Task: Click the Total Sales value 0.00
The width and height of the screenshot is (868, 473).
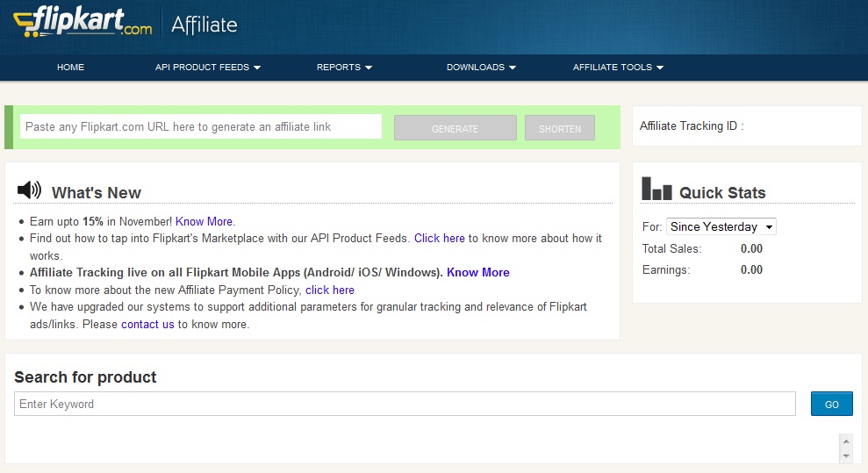Action: pyautogui.click(x=751, y=248)
